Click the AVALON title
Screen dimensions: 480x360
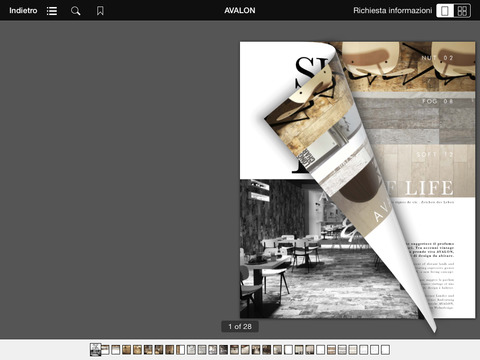coord(240,11)
